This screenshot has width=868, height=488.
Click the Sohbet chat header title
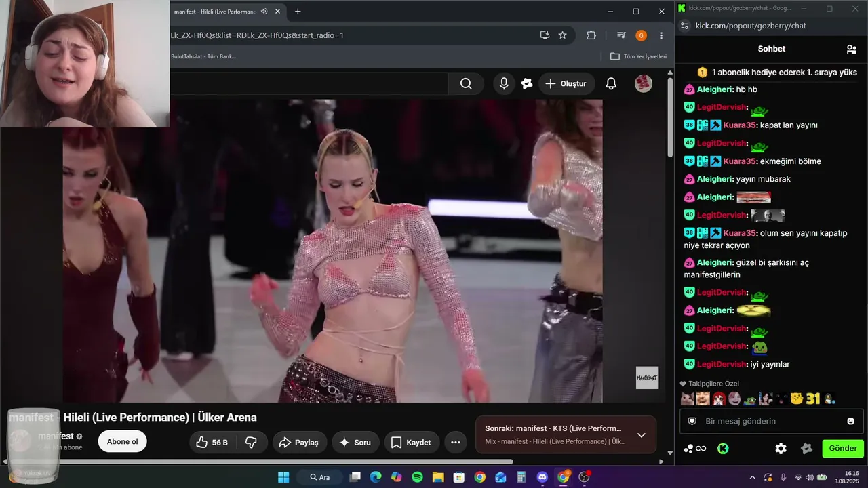click(x=772, y=49)
